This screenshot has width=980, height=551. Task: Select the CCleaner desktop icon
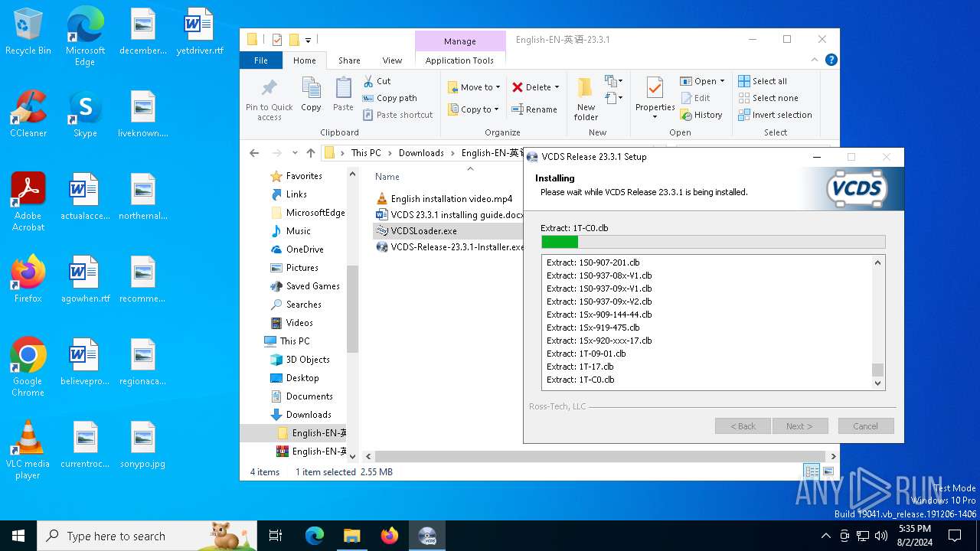(28, 114)
